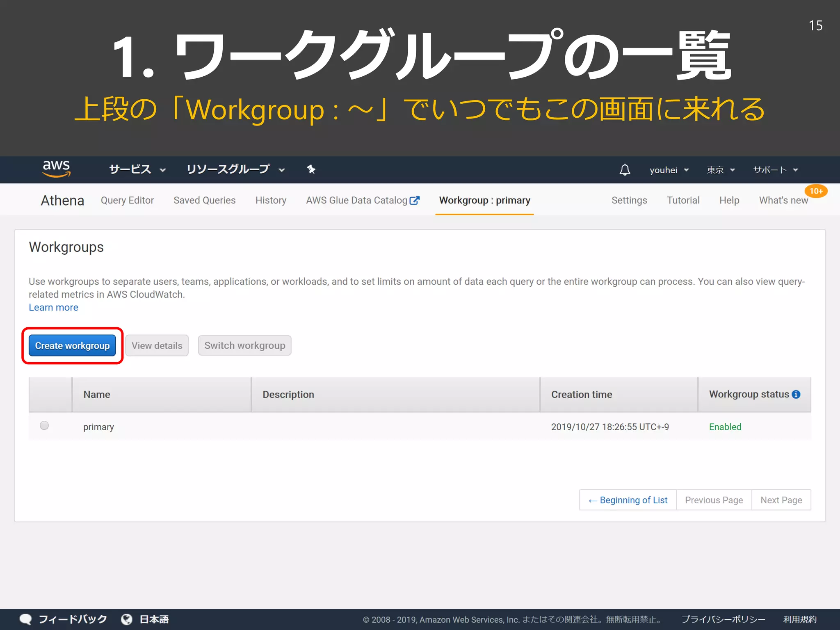
Task: Click the 2019/10/27 18:26:55 creation time
Action: [610, 427]
